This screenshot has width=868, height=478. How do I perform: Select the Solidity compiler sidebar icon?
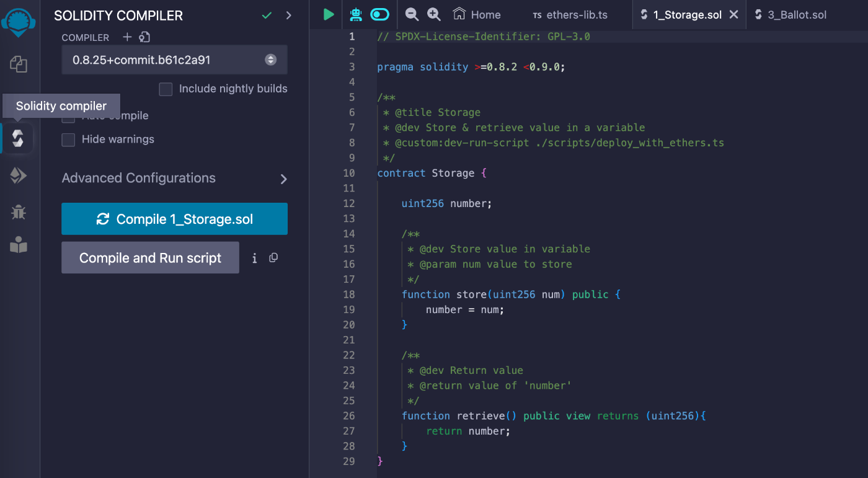pyautogui.click(x=18, y=138)
